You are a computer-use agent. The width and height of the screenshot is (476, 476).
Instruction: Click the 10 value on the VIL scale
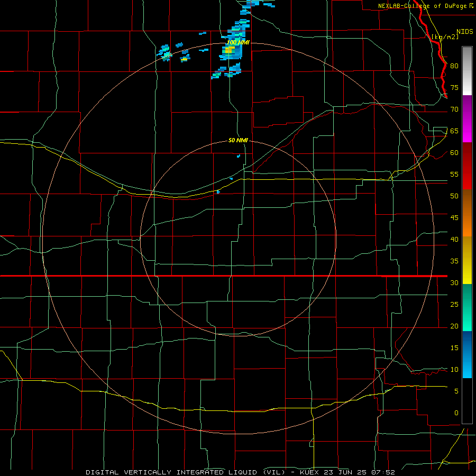pyautogui.click(x=454, y=370)
